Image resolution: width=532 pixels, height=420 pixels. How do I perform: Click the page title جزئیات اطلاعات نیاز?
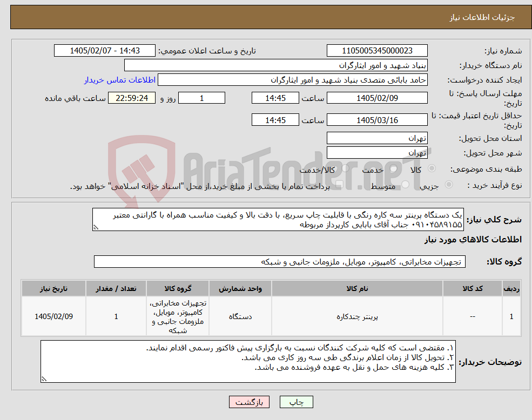coord(482,17)
